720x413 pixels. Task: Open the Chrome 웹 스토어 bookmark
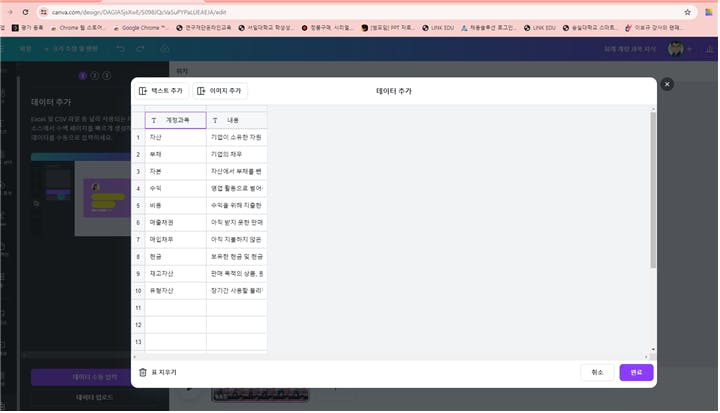coord(77,28)
